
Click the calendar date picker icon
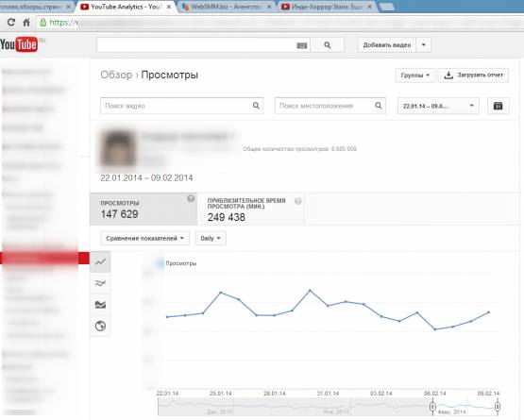coord(498,106)
